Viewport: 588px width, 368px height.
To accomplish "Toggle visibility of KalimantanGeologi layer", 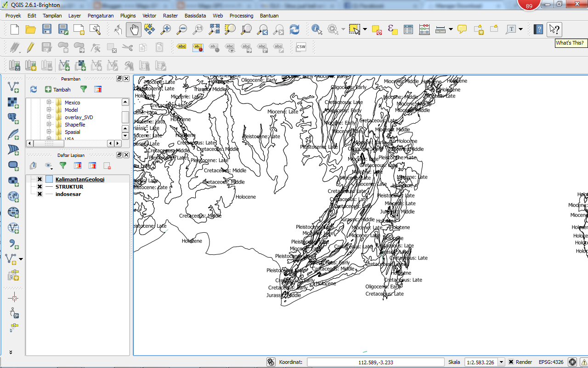I will [x=40, y=179].
